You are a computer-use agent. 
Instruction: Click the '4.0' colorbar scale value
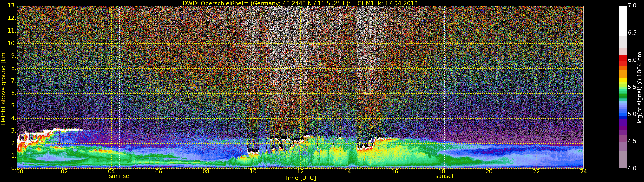point(632,168)
